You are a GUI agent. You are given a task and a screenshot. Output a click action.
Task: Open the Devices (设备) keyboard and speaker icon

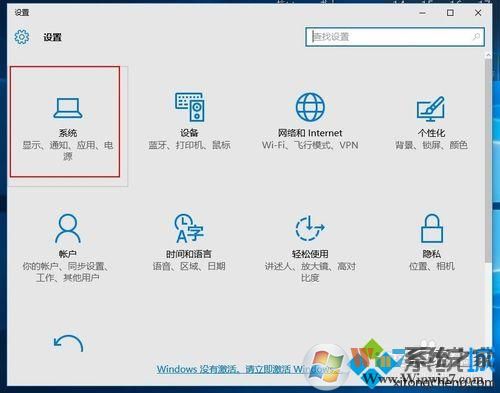coord(190,107)
